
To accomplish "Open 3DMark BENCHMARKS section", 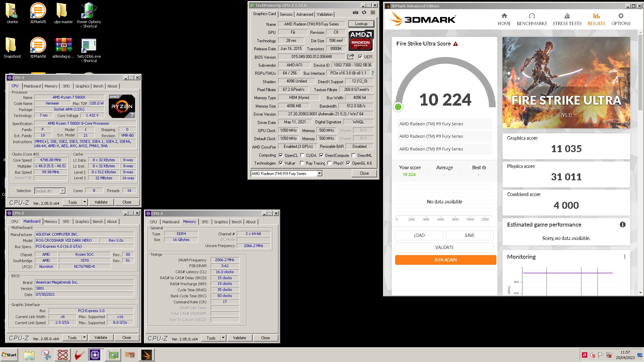I will [x=532, y=19].
